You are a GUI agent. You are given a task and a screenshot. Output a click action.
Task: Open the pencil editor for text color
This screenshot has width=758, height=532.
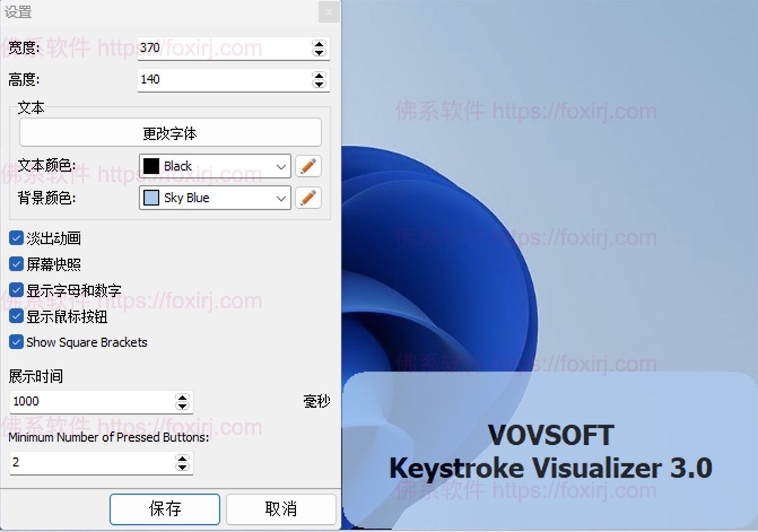(308, 166)
